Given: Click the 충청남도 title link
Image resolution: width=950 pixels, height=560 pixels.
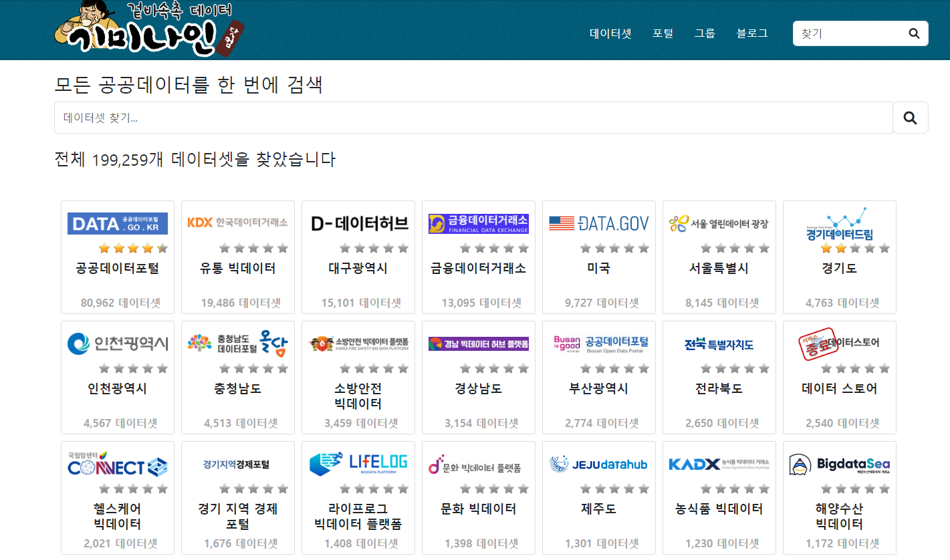Looking at the screenshot, I should coord(238,389).
